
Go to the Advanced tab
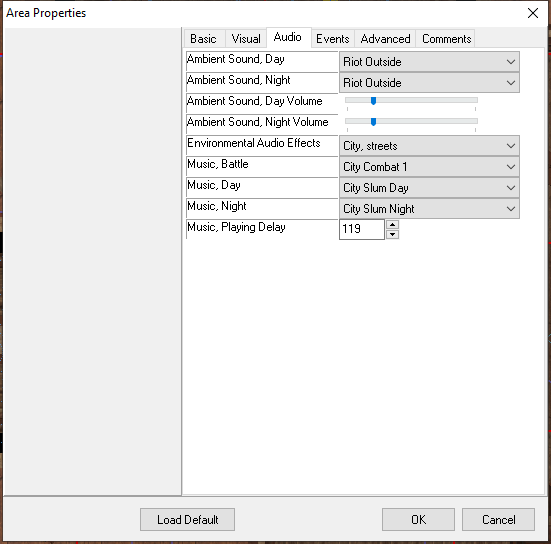(385, 39)
